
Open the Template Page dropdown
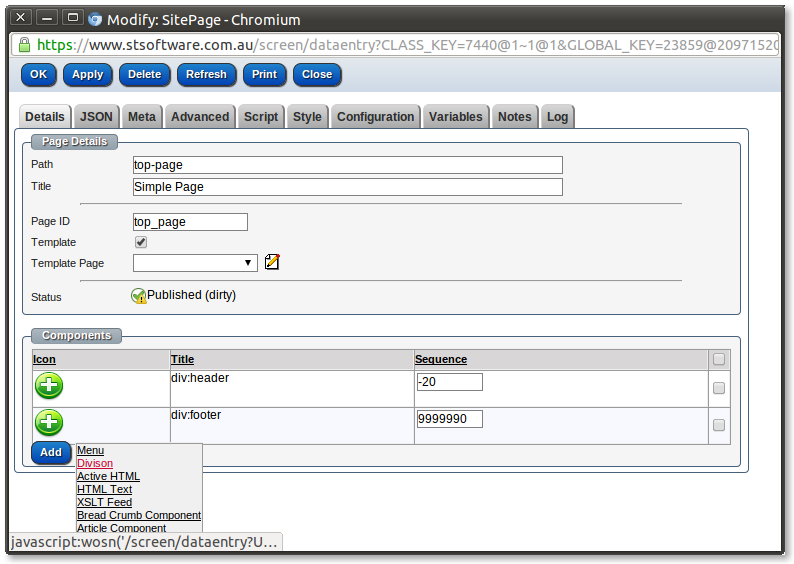coord(195,263)
